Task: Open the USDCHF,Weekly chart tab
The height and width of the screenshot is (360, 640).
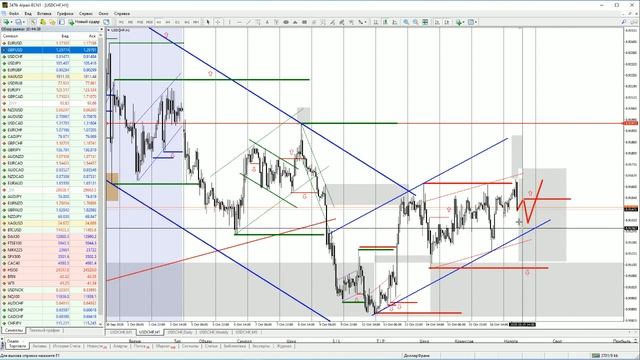Action: [x=214, y=332]
